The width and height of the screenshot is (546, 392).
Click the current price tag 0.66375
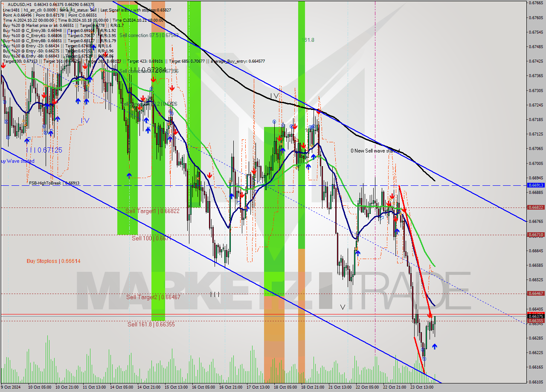(x=536, y=317)
